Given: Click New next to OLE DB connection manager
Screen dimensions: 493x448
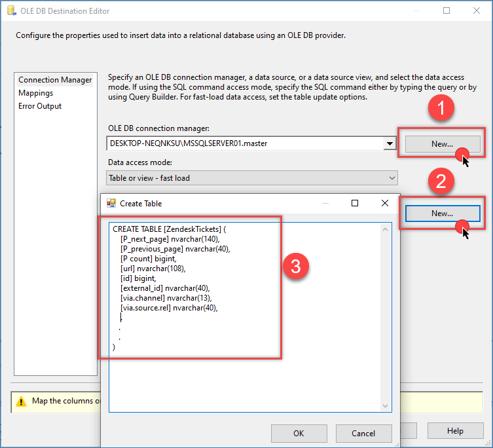Looking at the screenshot, I should [x=442, y=143].
